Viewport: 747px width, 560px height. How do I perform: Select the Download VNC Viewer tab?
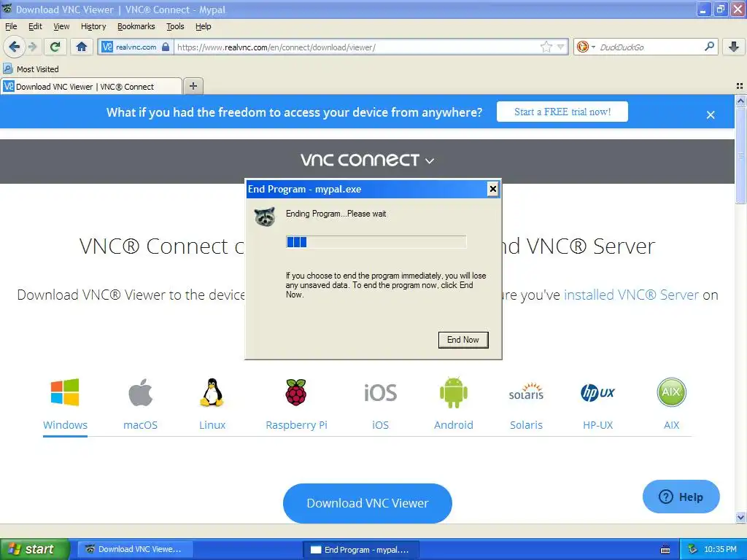tap(91, 86)
